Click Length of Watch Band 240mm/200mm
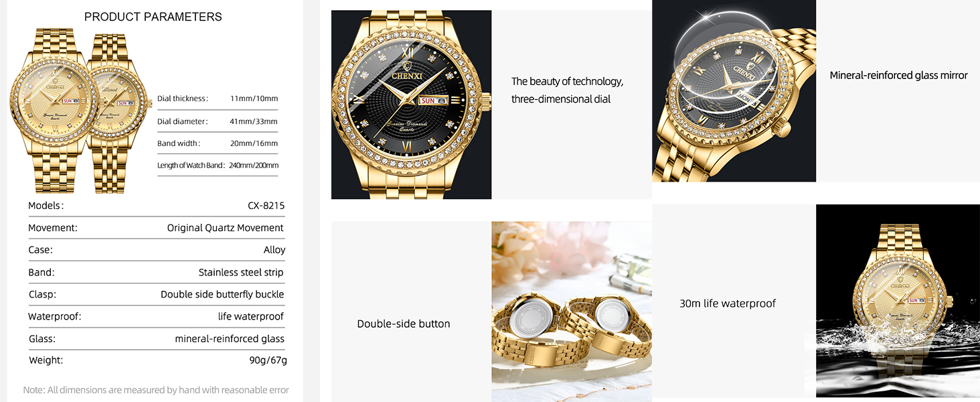The image size is (980, 402). 218,165
